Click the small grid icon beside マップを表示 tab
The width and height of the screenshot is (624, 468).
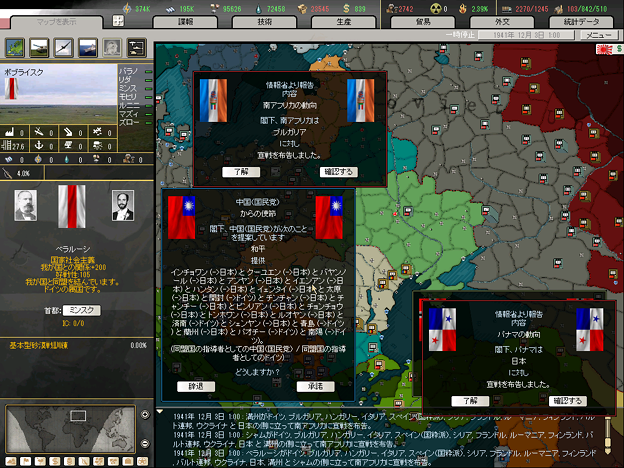(118, 21)
